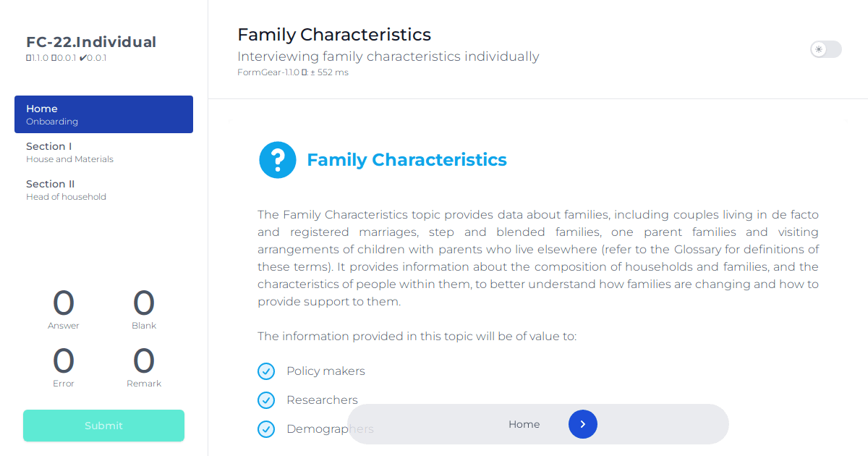
Task: Click the blue question mark icon
Action: pos(278,160)
